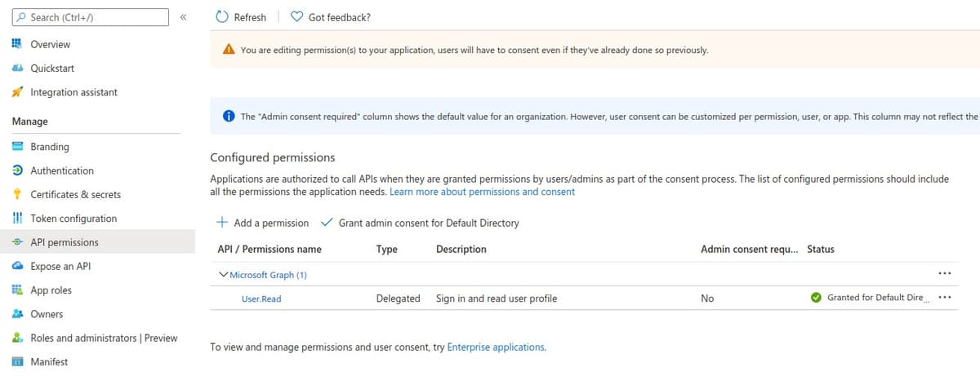980x376 pixels.
Task: Click the heart icon beside Got feedback
Action: pos(297,17)
